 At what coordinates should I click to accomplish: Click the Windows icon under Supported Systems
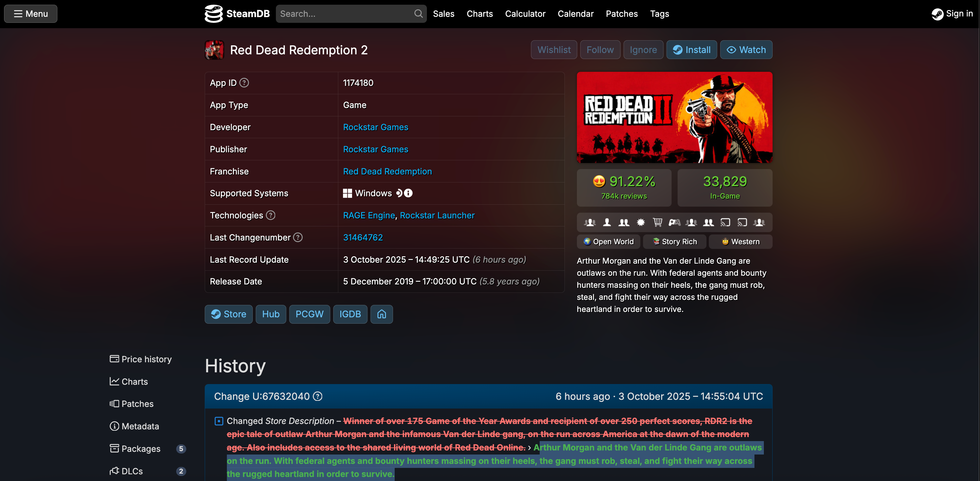click(x=347, y=193)
